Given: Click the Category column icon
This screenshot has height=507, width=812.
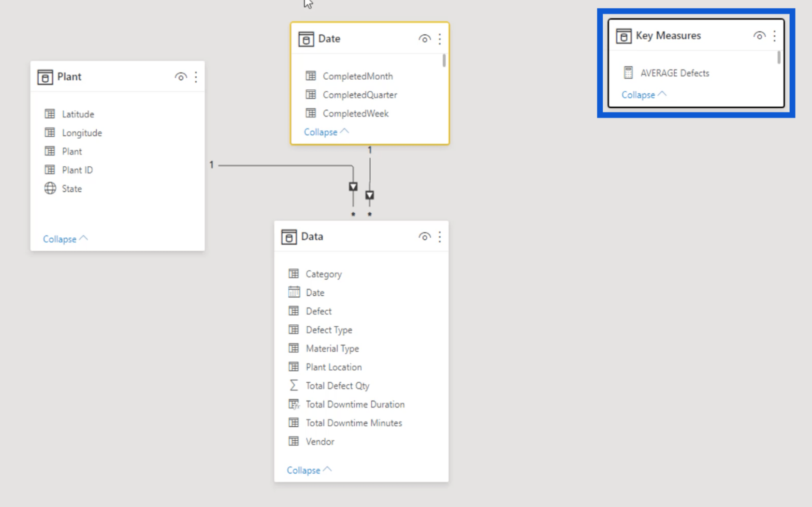Looking at the screenshot, I should pos(294,274).
